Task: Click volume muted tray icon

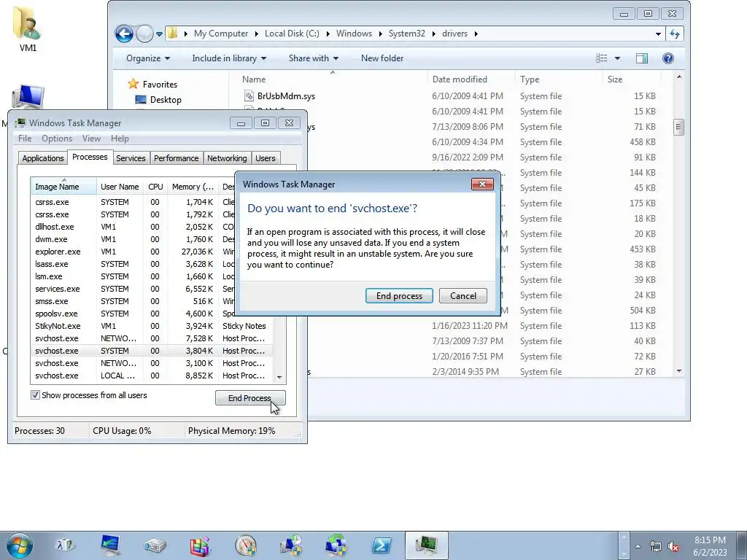Action: (x=673, y=547)
